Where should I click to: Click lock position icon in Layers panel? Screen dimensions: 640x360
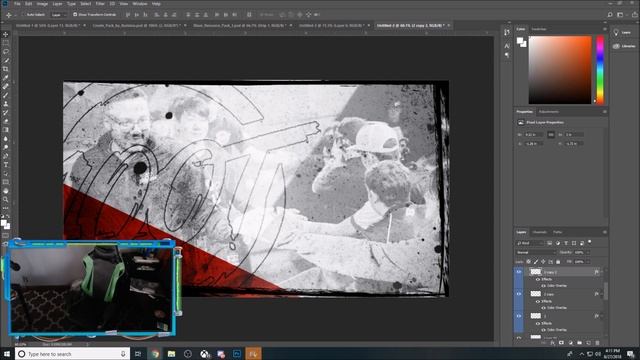(x=543, y=262)
